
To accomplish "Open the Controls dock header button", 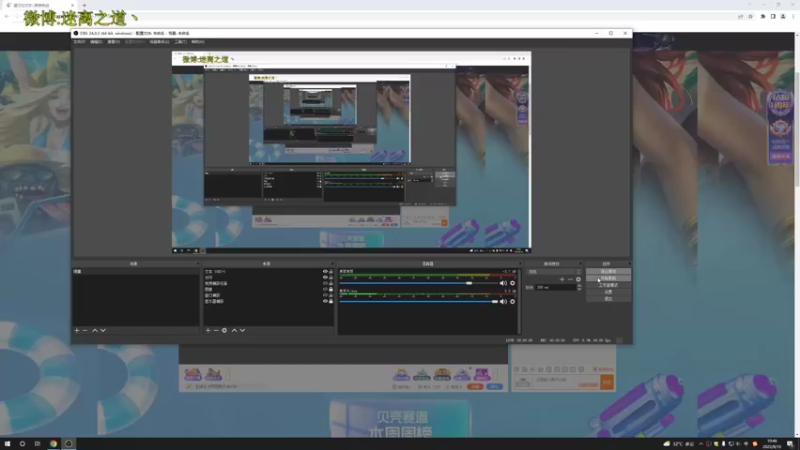I will tap(629, 264).
